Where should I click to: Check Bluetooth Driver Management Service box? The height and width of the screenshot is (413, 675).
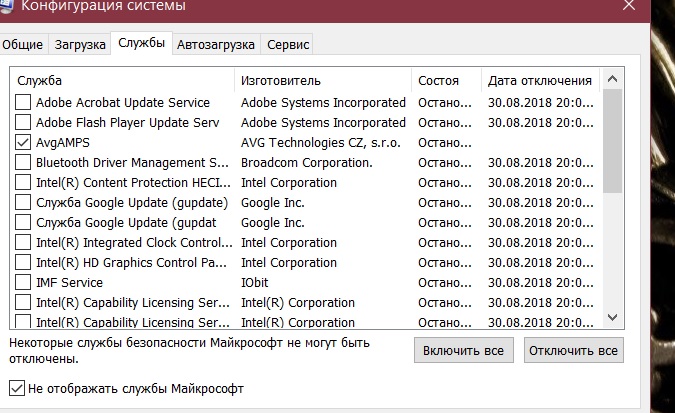[23, 163]
